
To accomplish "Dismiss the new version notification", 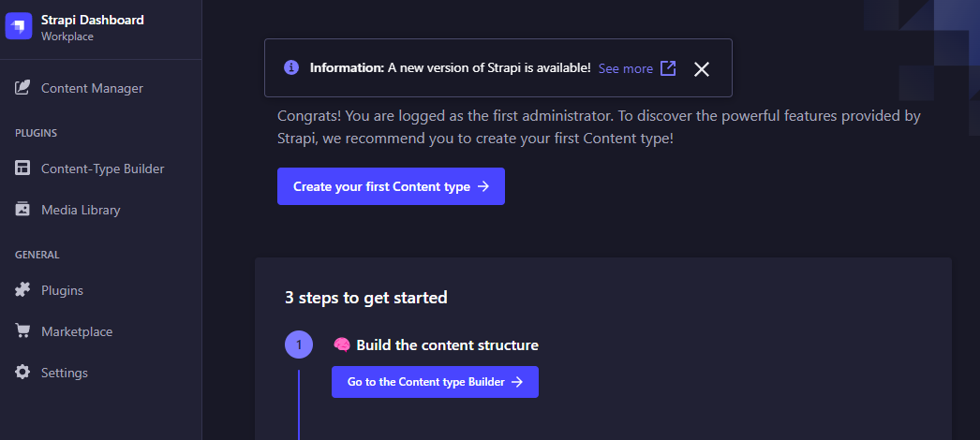I will tap(702, 68).
